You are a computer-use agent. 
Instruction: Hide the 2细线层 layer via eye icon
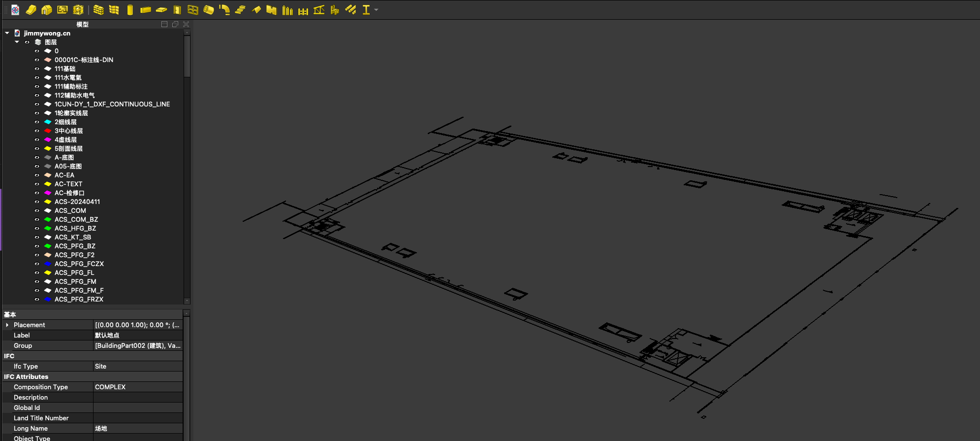pyautogui.click(x=37, y=122)
